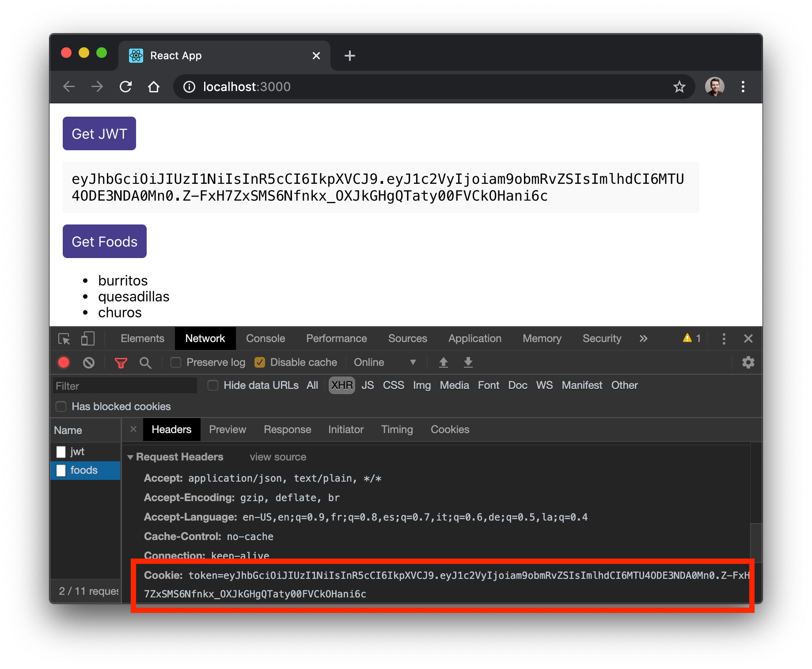Switch to the Console tab
This screenshot has height=669, width=812.
tap(266, 339)
